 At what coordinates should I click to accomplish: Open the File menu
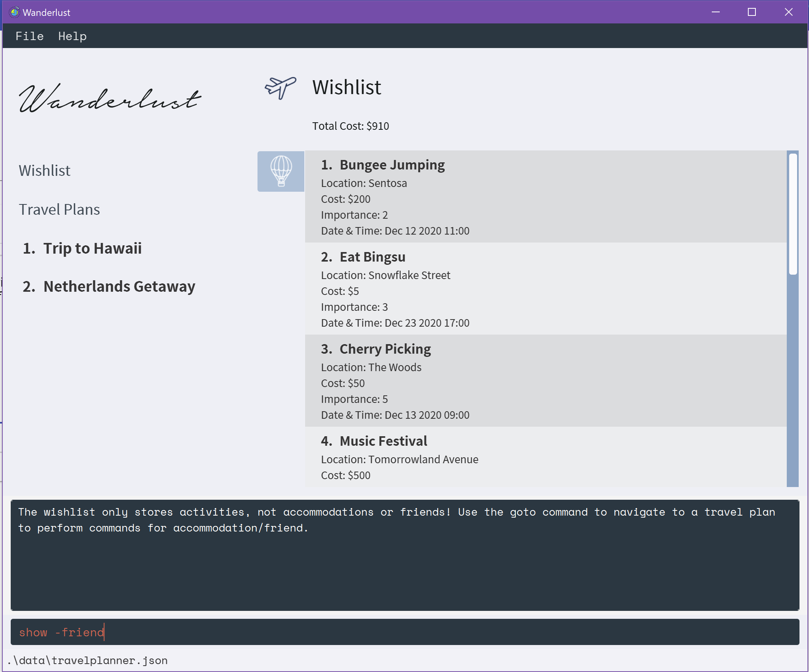coord(29,36)
